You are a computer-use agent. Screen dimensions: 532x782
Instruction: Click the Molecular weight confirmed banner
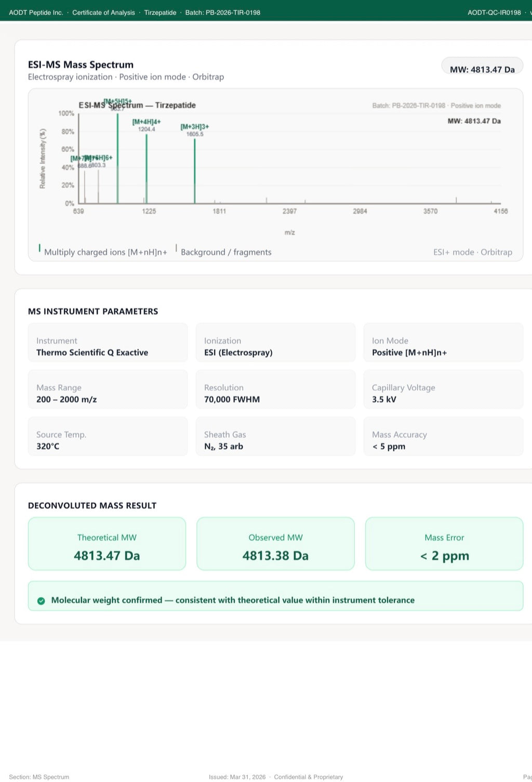[275, 596]
